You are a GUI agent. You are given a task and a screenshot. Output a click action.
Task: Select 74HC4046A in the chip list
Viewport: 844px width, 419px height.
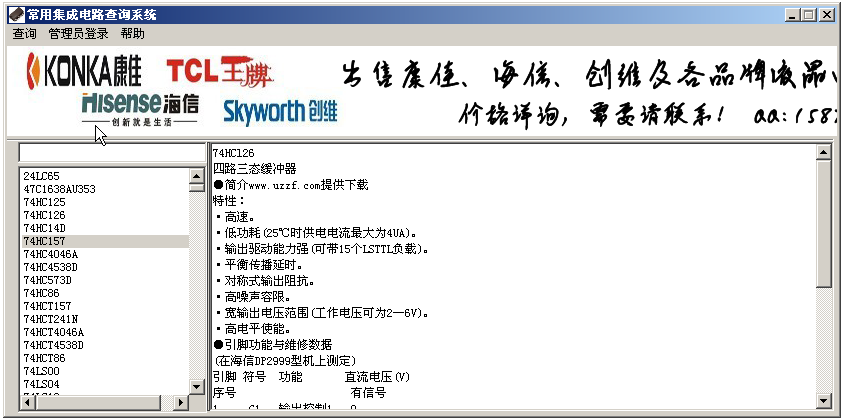click(106, 254)
